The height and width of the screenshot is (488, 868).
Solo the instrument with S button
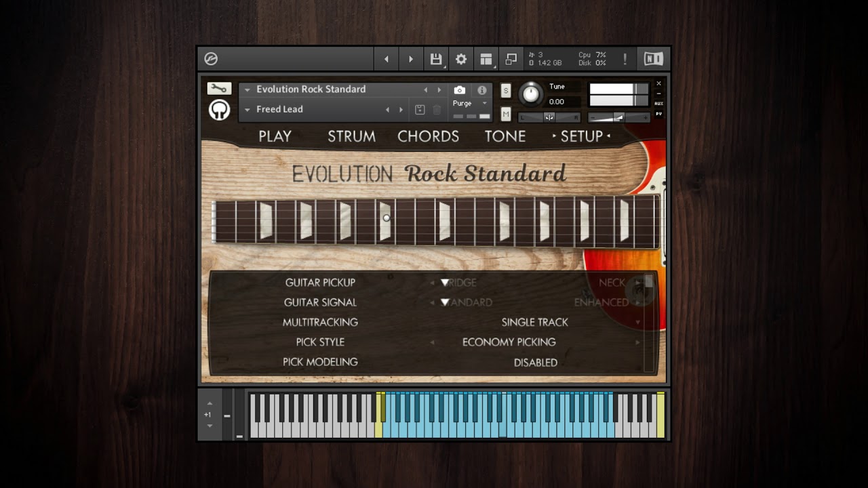[506, 91]
